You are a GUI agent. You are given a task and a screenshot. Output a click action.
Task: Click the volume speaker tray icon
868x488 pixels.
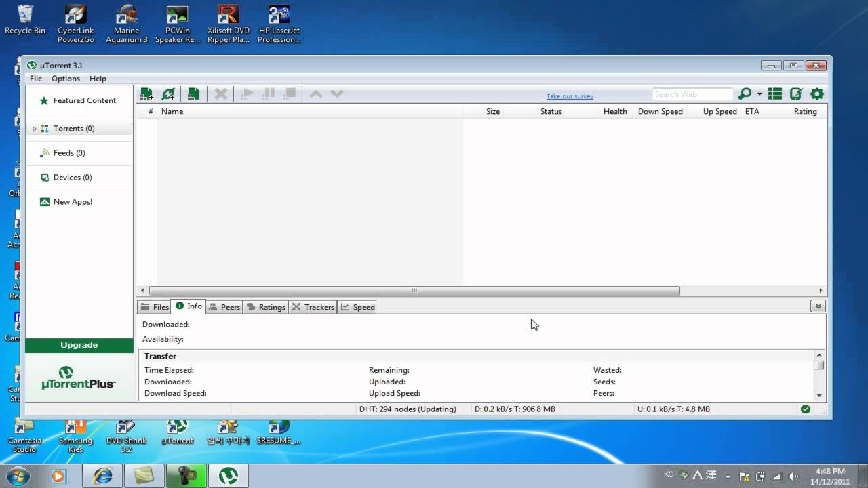pyautogui.click(x=793, y=476)
